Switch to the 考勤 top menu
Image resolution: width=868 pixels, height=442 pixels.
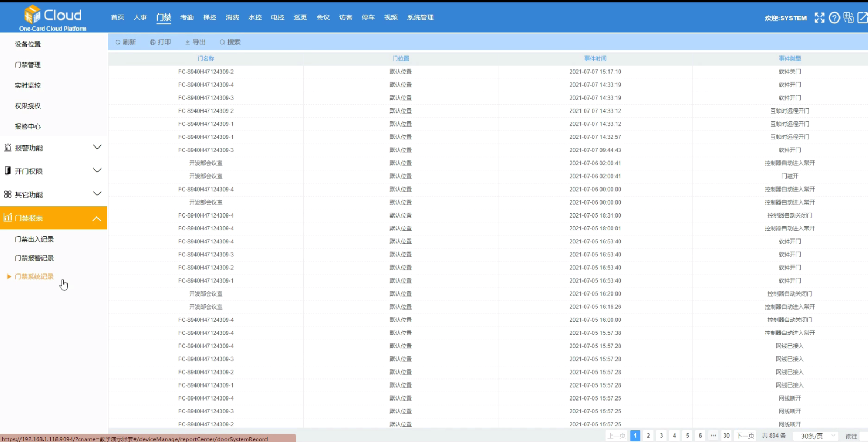pos(187,17)
